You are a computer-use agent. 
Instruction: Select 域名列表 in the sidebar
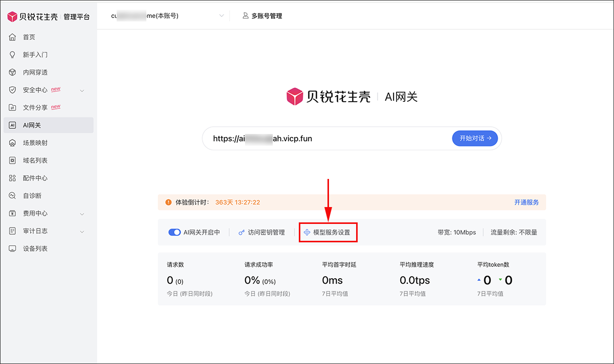click(x=35, y=161)
